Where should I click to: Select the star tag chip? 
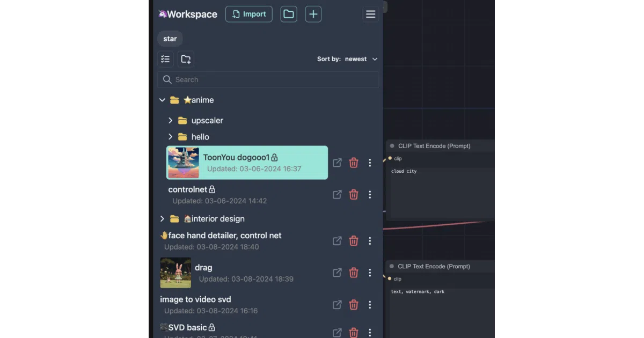pyautogui.click(x=170, y=39)
